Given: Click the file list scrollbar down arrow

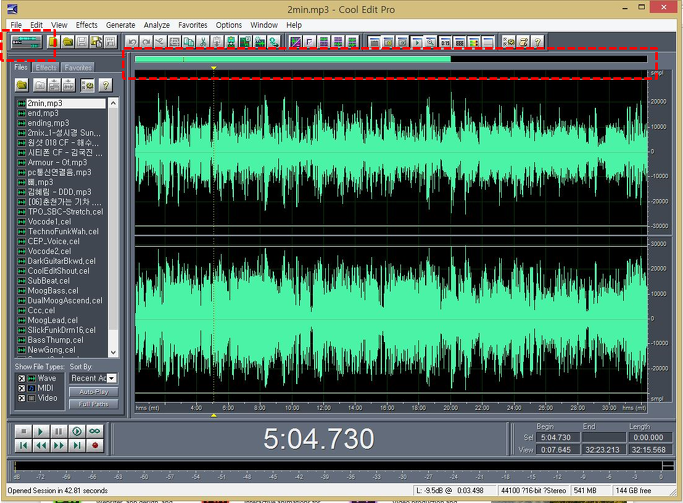Looking at the screenshot, I should (113, 352).
